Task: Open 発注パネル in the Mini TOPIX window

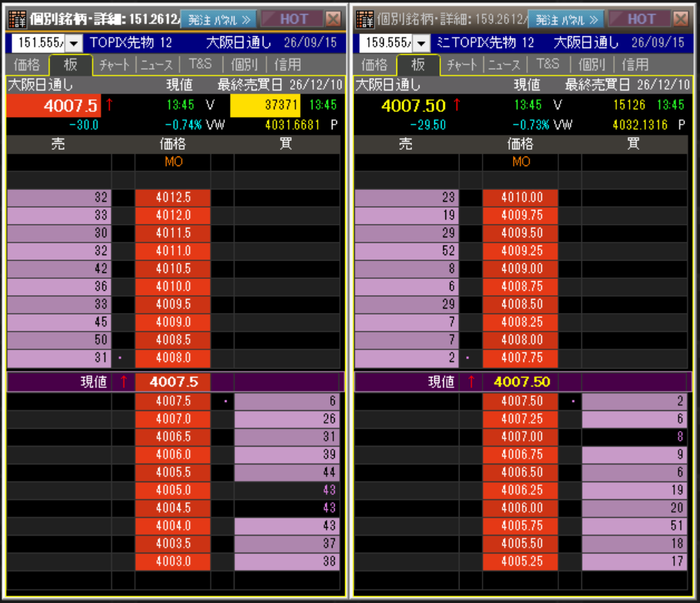Action: click(566, 19)
